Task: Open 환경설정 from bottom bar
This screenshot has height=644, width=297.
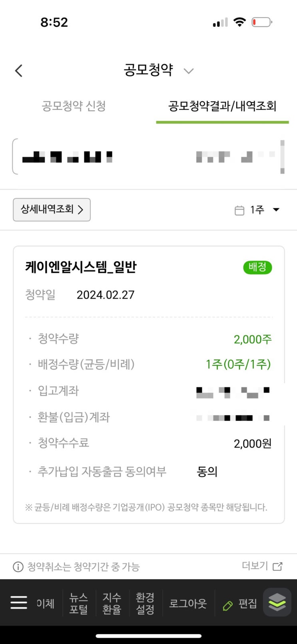Action: (x=145, y=603)
